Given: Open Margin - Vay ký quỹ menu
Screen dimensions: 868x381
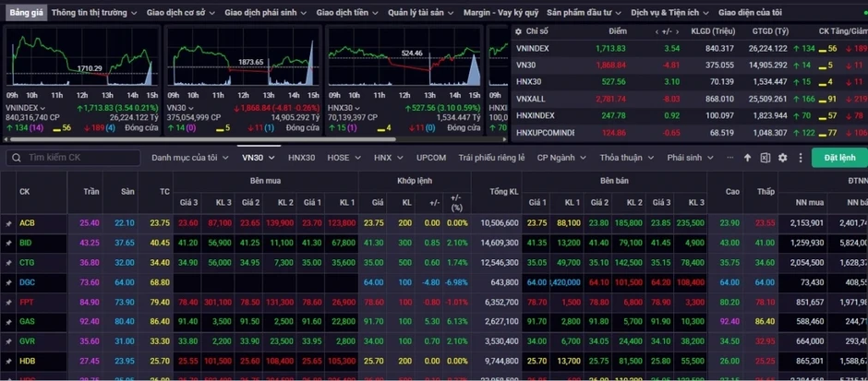Looking at the screenshot, I should coord(500,12).
